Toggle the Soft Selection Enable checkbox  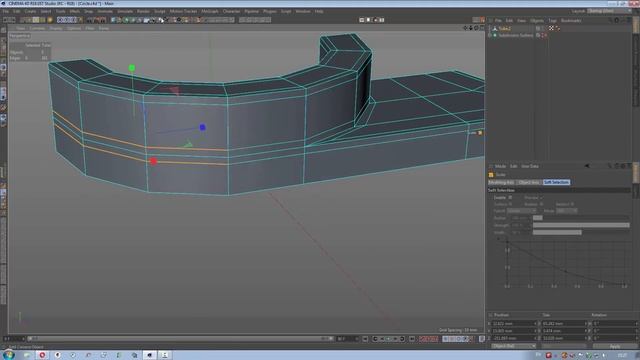[x=510, y=198]
